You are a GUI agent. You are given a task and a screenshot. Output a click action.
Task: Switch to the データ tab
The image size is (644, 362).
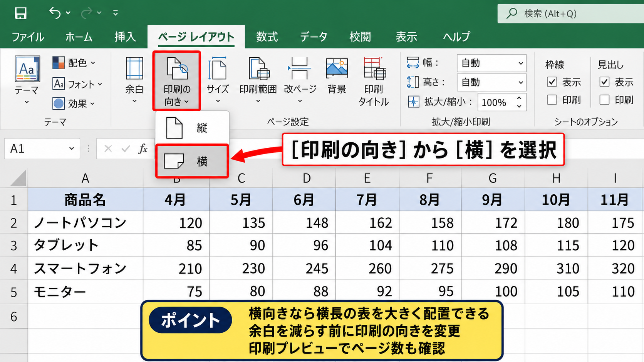click(x=314, y=37)
